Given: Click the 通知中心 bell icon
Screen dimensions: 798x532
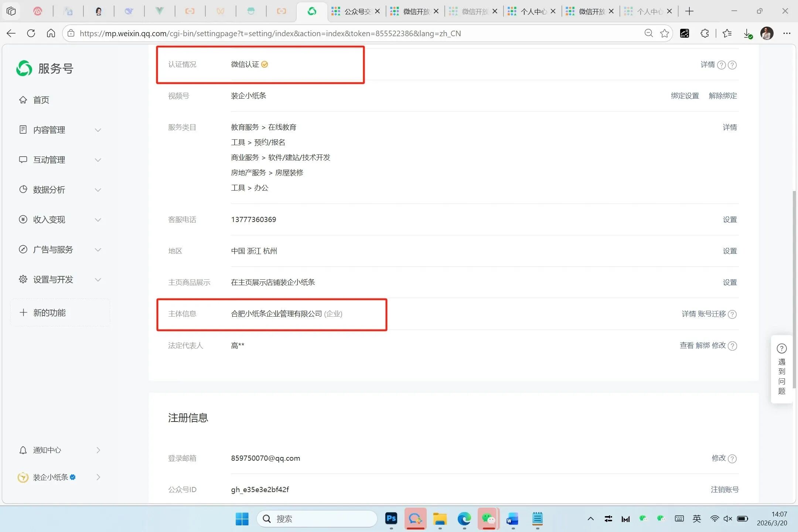Looking at the screenshot, I should pyautogui.click(x=23, y=450).
